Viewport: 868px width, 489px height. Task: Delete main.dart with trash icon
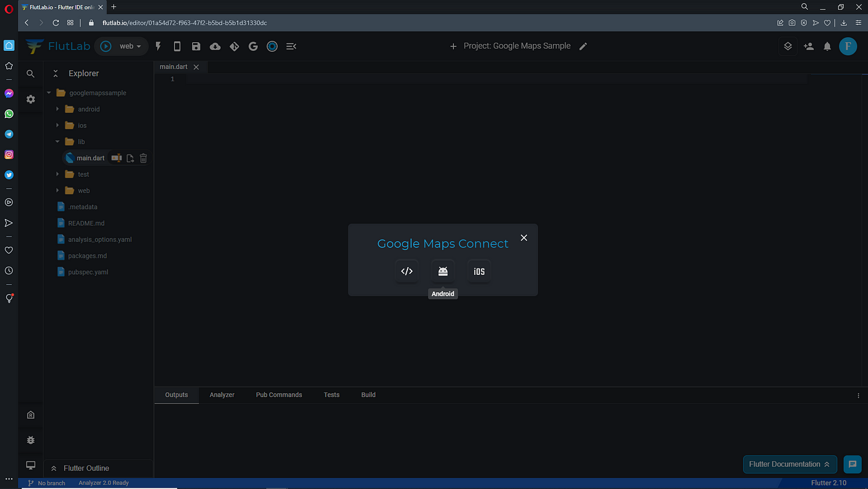click(143, 158)
